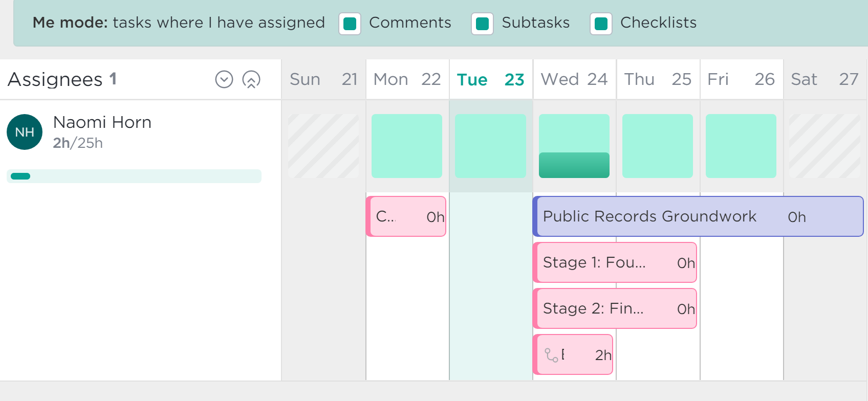The height and width of the screenshot is (401, 868).
Task: Open the Stage 1: Fou... task
Action: (x=615, y=262)
